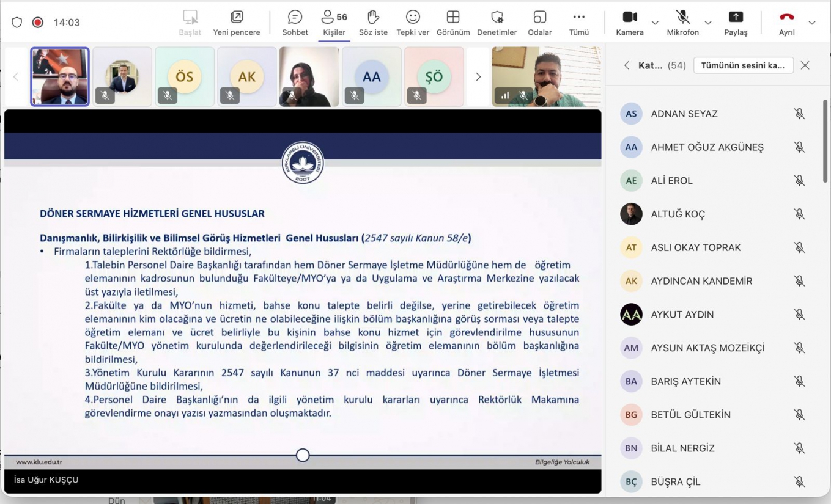Switch to the Kişiler participants tab

[x=334, y=23]
